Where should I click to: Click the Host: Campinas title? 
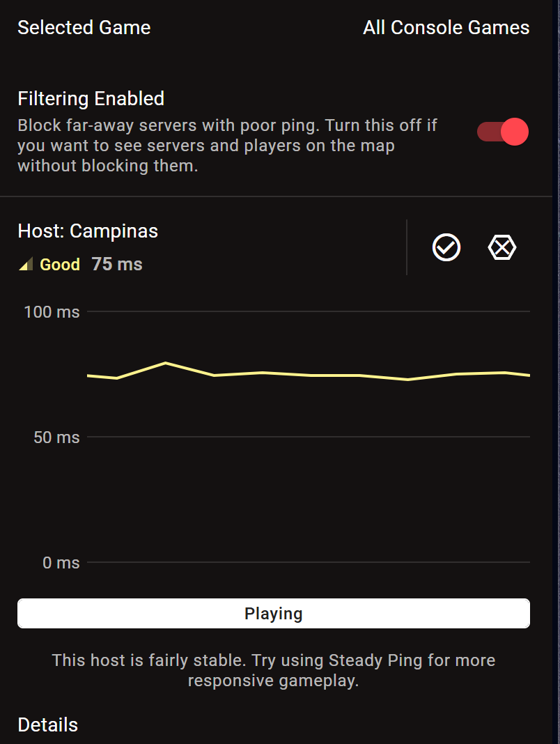[x=88, y=231]
